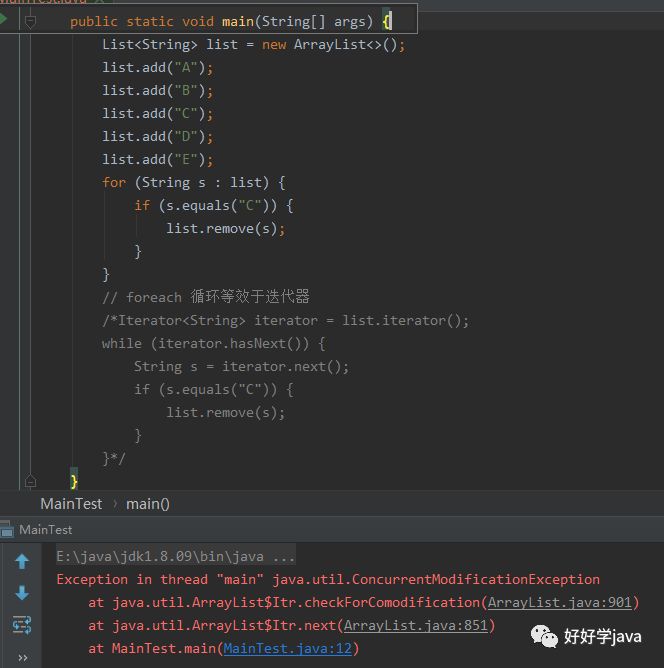This screenshot has width=664, height=668.
Task: Click the ConcurrentModificationException exception text
Action: (436, 579)
